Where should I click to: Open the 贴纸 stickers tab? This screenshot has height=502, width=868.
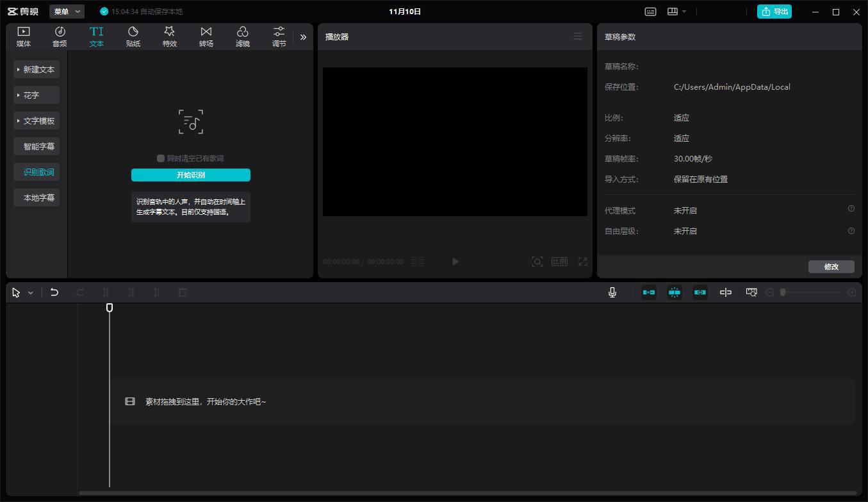point(133,37)
